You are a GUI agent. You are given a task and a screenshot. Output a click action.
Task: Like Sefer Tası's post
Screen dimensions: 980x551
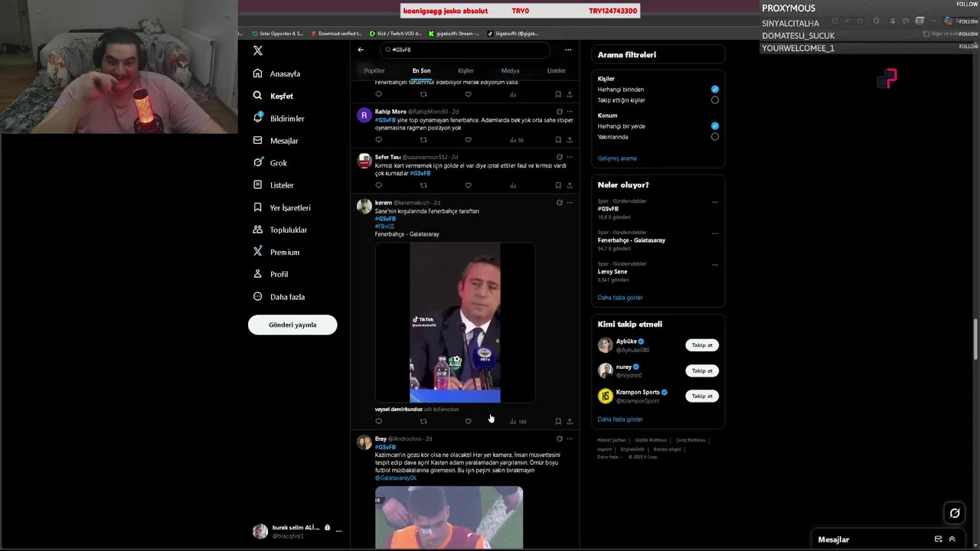point(468,185)
